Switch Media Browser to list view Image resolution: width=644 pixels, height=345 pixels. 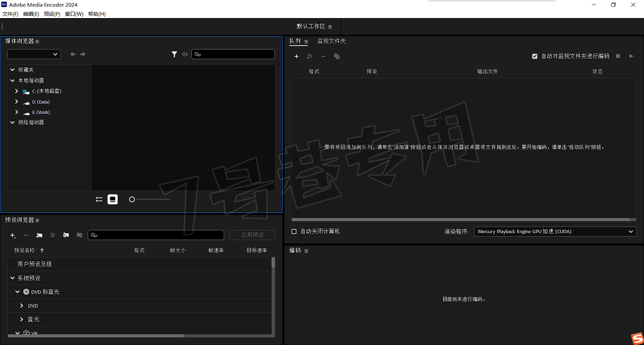pos(99,199)
